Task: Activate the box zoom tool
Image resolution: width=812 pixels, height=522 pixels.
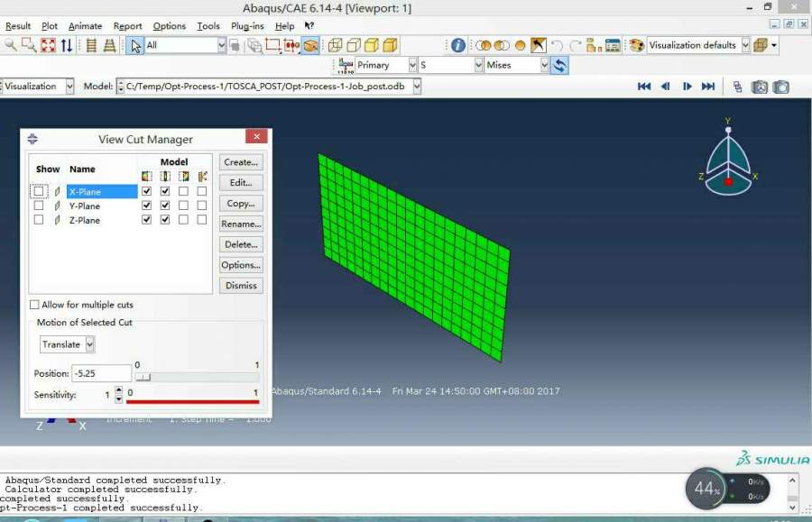Action: [x=29, y=45]
